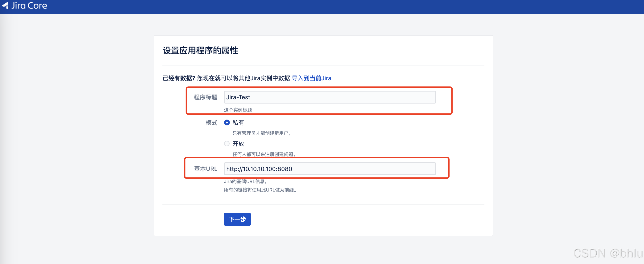This screenshot has height=264, width=644.
Task: Click the 所有的链接将使用此URL做为前缀 text
Action: 261,190
